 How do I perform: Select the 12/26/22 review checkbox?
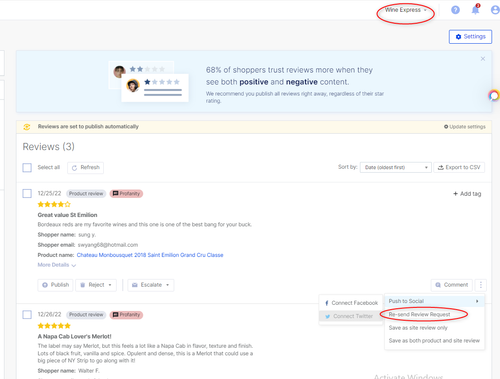[x=27, y=314]
